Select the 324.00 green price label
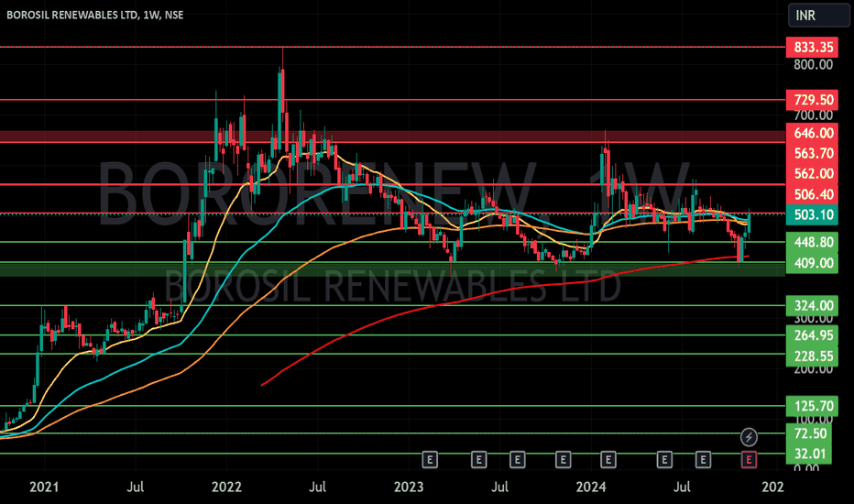 click(x=812, y=305)
